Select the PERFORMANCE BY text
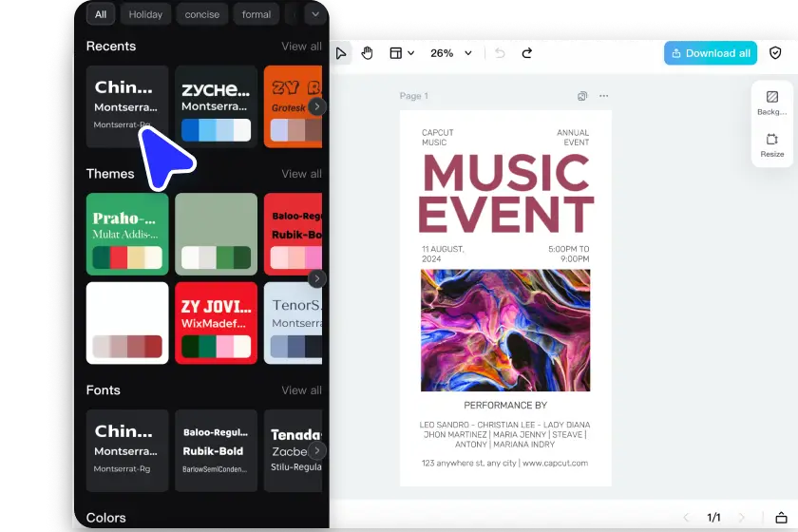This screenshot has width=798, height=532. (505, 406)
